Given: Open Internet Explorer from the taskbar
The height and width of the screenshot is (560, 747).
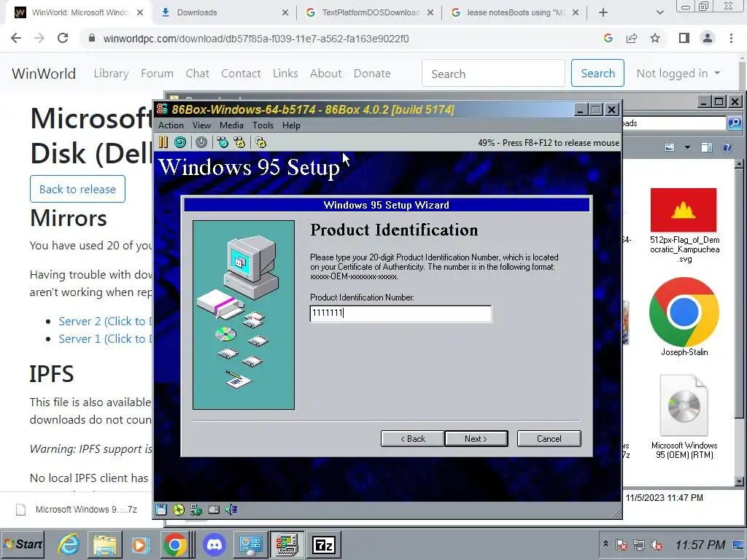Looking at the screenshot, I should click(69, 544).
